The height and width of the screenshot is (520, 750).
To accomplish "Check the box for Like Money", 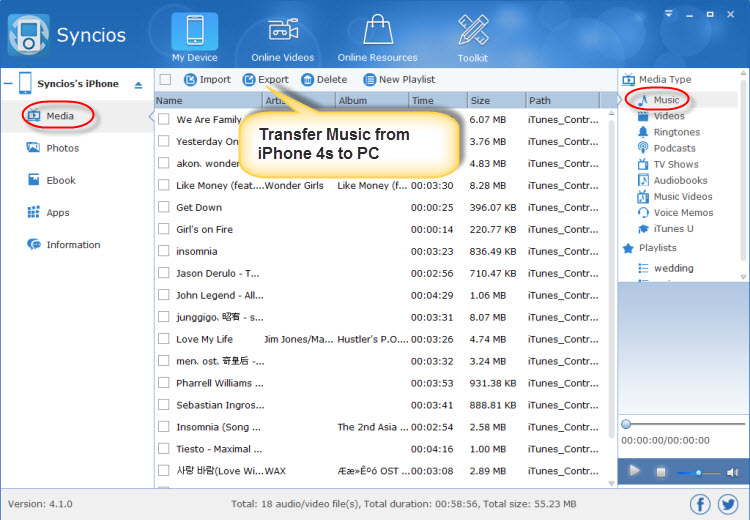I will point(164,185).
